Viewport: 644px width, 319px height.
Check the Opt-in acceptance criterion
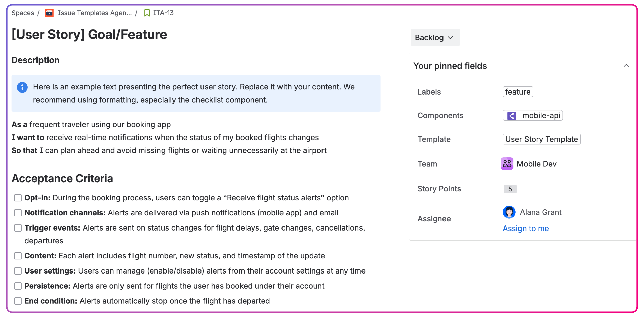(18, 198)
